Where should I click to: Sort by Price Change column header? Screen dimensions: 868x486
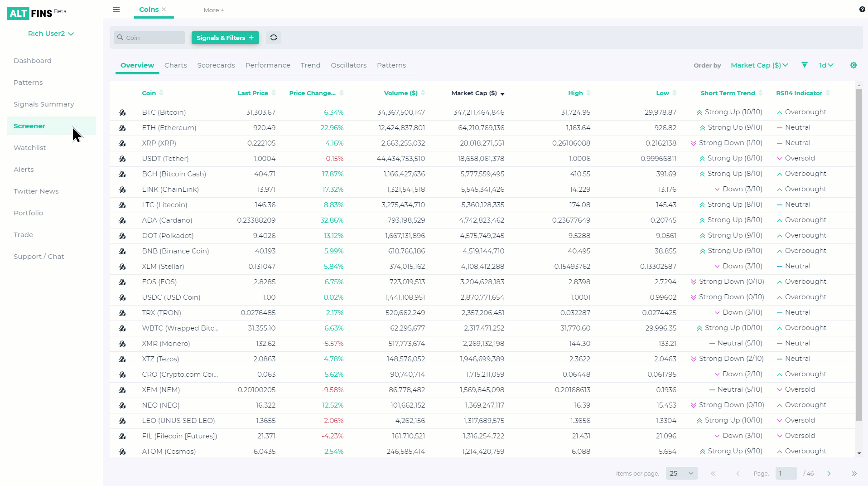316,93
